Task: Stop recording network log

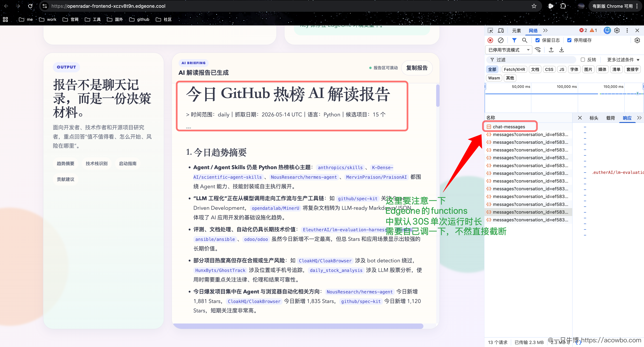Action: pos(490,40)
